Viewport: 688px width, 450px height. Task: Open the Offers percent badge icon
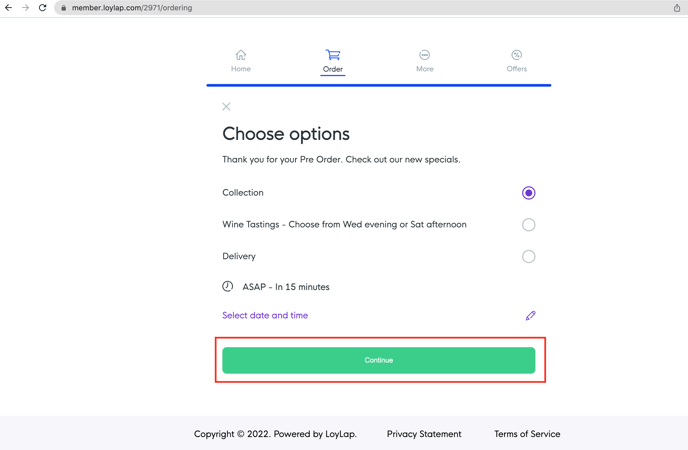(x=517, y=55)
